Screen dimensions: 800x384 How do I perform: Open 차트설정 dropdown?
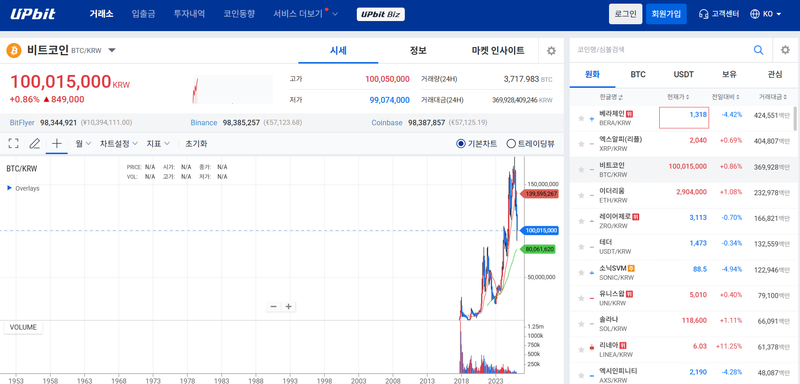point(118,144)
